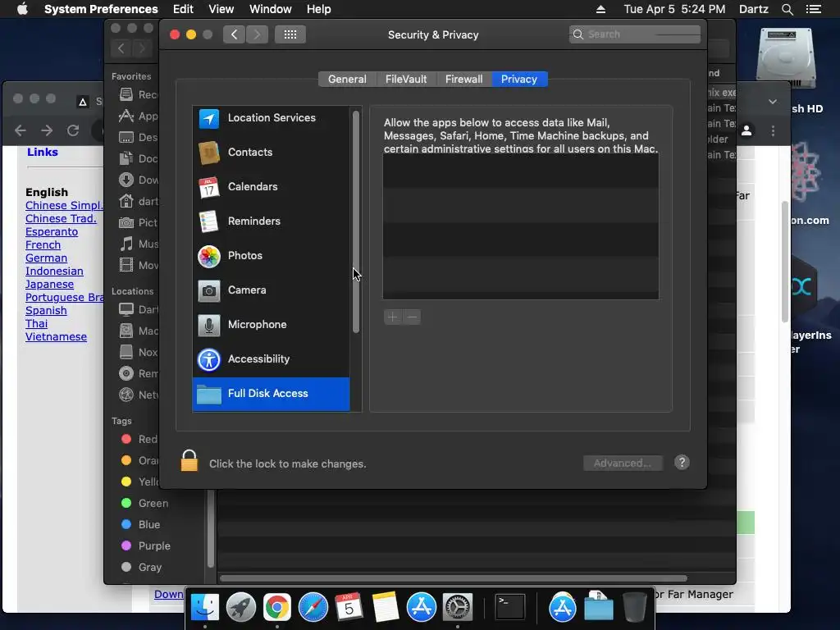Select the Purple tag in Finder sidebar
The height and width of the screenshot is (630, 840).
146,546
